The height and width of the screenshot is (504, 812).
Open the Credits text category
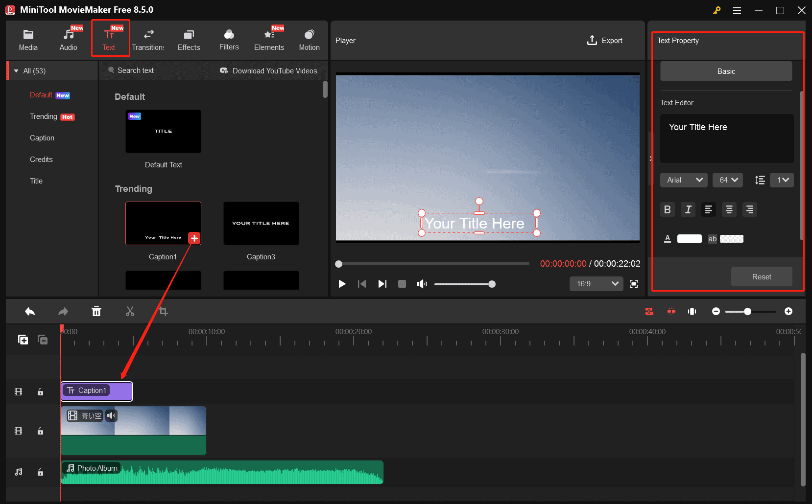pos(41,159)
